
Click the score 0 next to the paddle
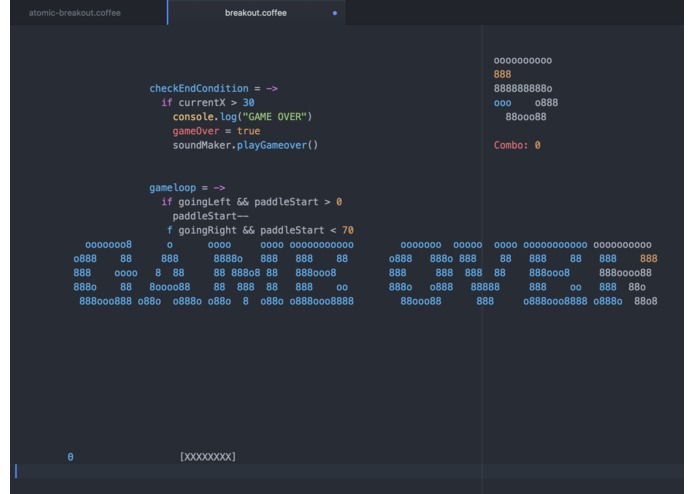(70, 457)
